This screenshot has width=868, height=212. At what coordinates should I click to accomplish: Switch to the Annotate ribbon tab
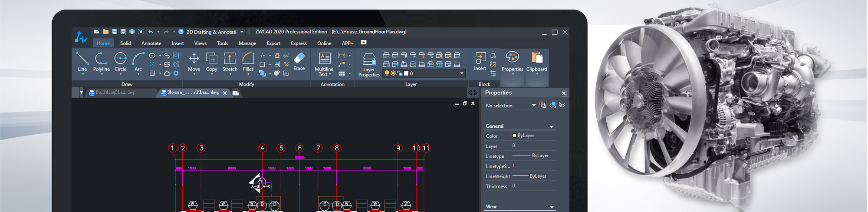151,43
